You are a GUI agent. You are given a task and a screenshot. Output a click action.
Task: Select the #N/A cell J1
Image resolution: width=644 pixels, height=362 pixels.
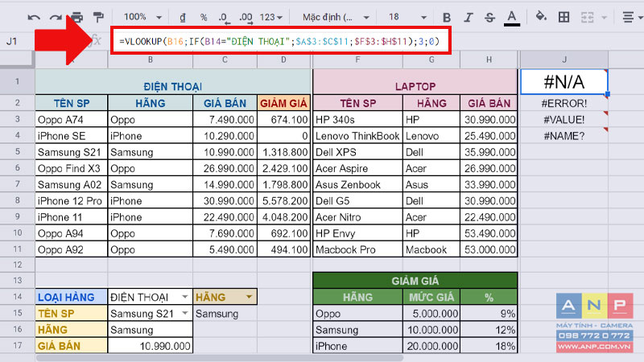click(564, 82)
